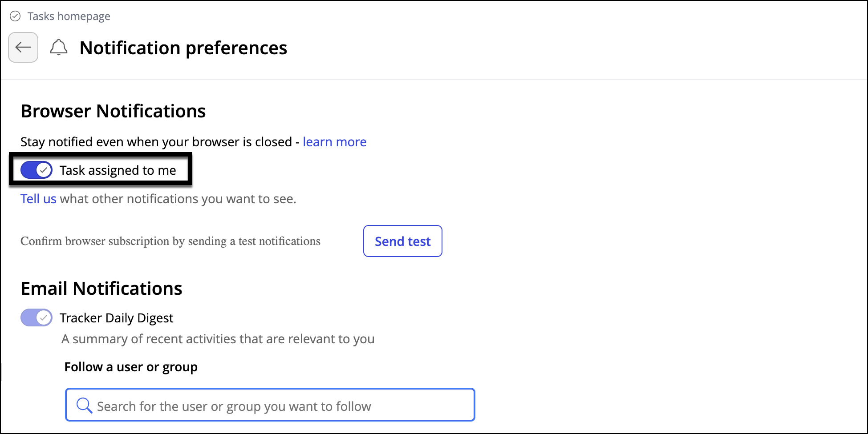The height and width of the screenshot is (434, 868).
Task: Open the Tasks homepage breadcrumb link
Action: click(69, 16)
